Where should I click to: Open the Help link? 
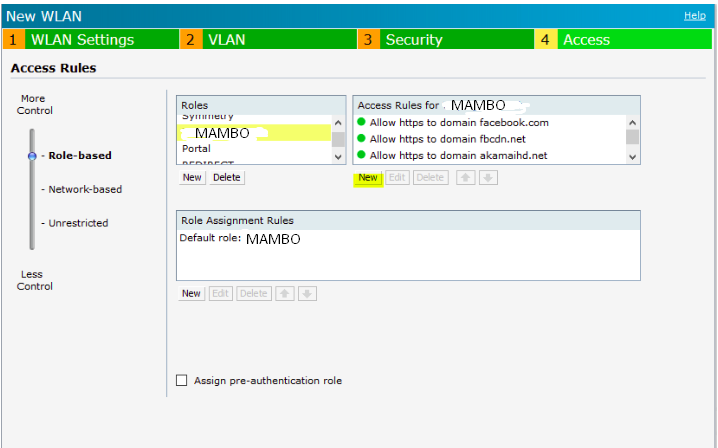click(694, 16)
